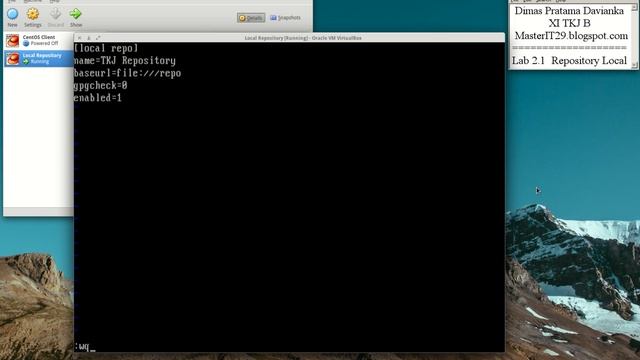The width and height of the screenshot is (640, 360).
Task: Click the Powered Off status icon
Action: click(26, 43)
